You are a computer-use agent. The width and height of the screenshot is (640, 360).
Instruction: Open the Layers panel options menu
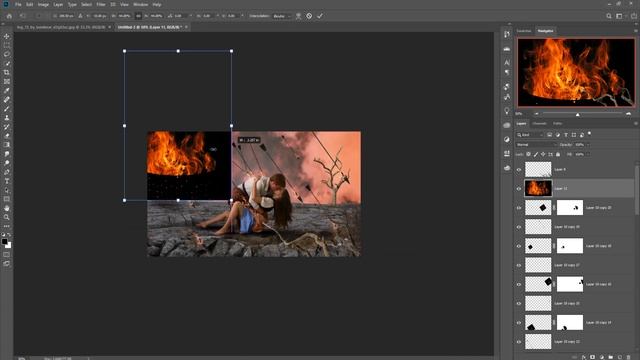[636, 123]
